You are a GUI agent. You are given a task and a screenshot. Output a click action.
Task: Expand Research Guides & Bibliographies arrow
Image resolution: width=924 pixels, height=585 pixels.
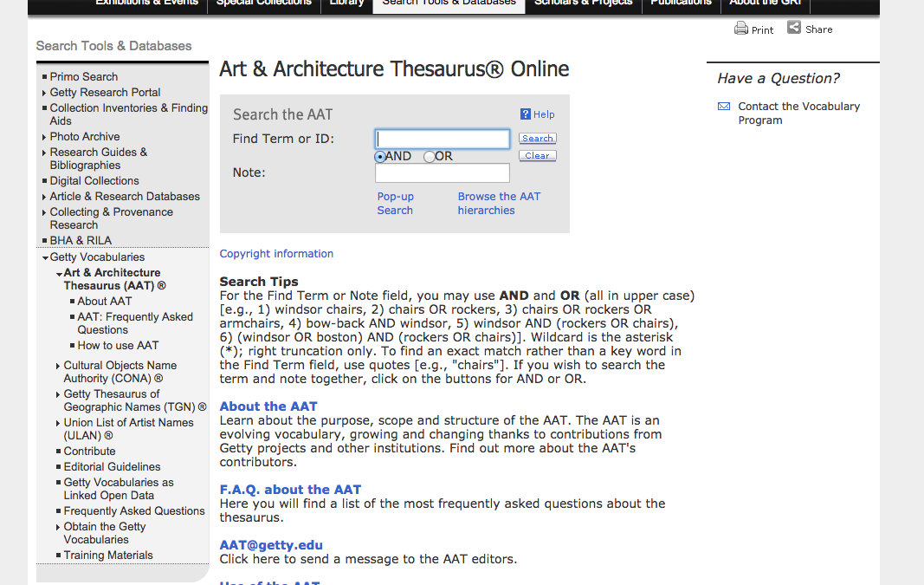tap(44, 153)
